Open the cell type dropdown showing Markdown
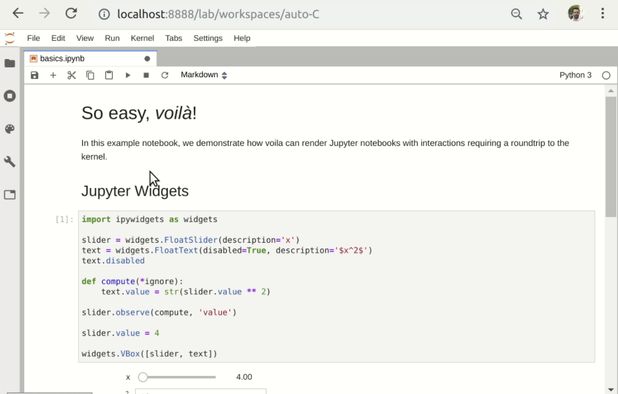The height and width of the screenshot is (394, 618). click(204, 75)
